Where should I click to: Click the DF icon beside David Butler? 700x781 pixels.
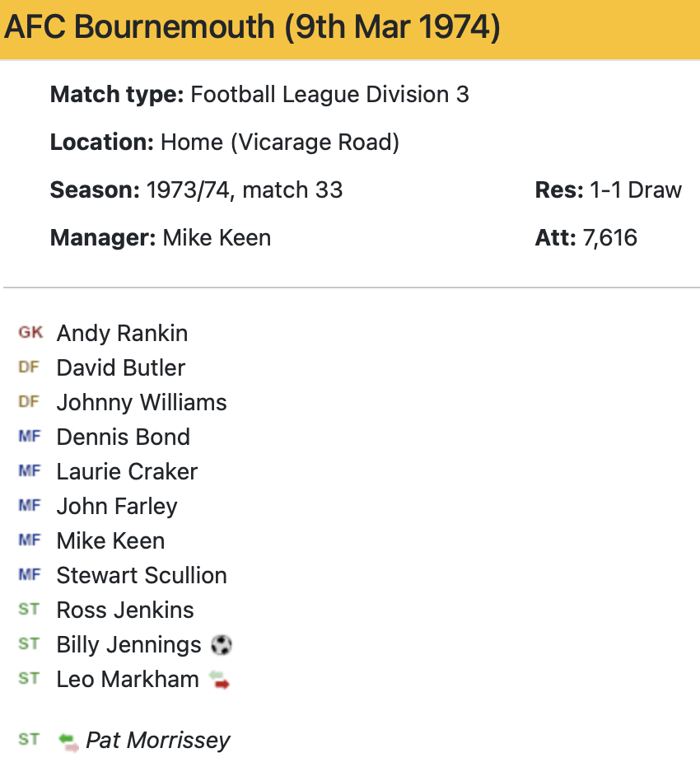click(29, 367)
